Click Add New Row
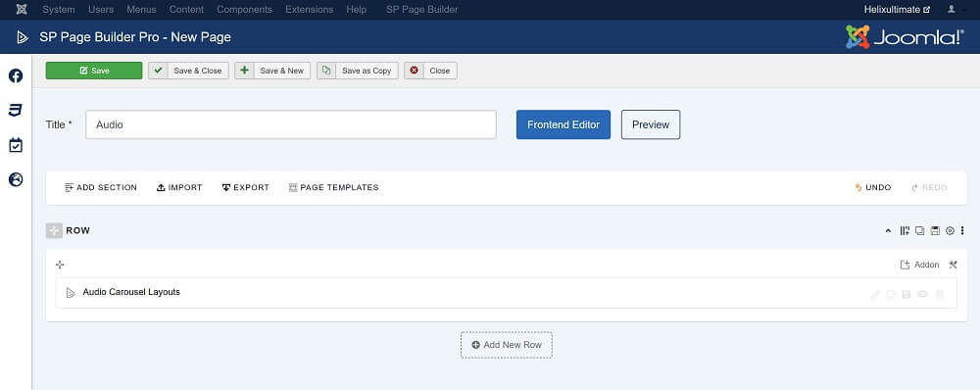This screenshot has width=980, height=390. (507, 344)
